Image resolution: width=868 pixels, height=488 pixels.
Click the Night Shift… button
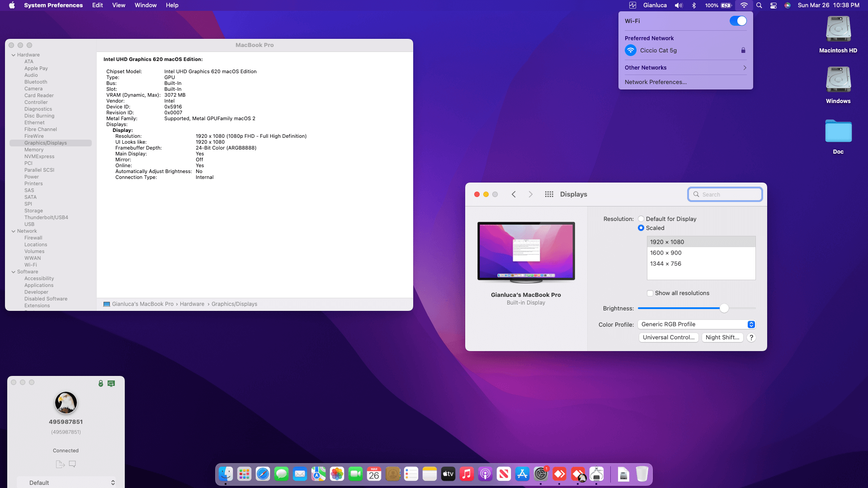pyautogui.click(x=722, y=338)
